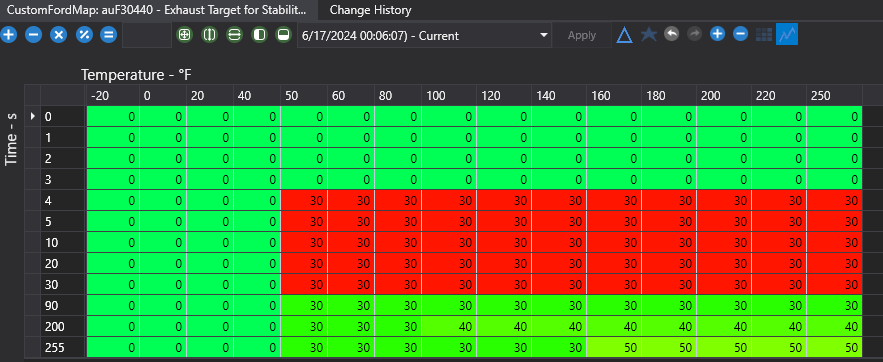Click Temperature column header 160
This screenshot has height=362, width=883.
pyautogui.click(x=614, y=96)
